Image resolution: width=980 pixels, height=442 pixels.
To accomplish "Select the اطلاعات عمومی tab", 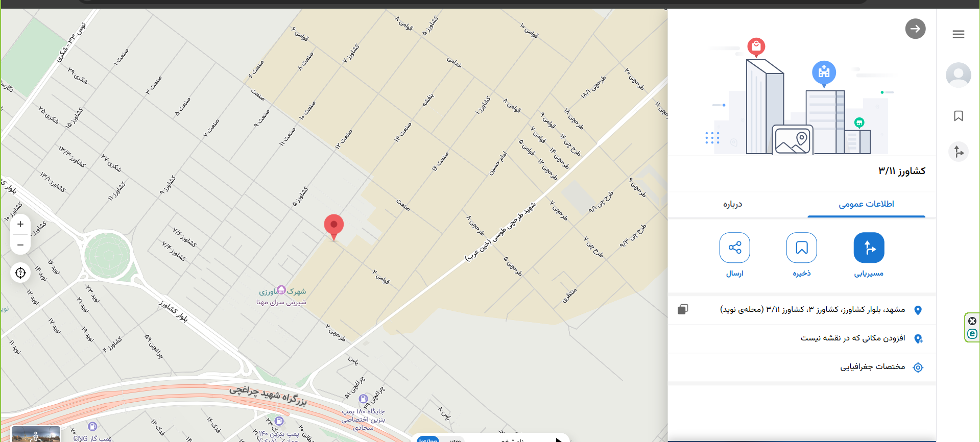I will (866, 204).
